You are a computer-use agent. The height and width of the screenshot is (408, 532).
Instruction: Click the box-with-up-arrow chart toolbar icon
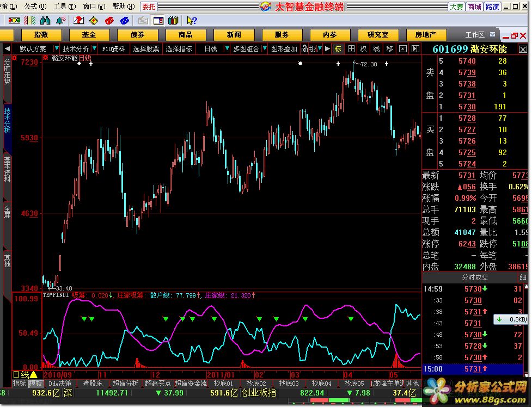(403, 49)
